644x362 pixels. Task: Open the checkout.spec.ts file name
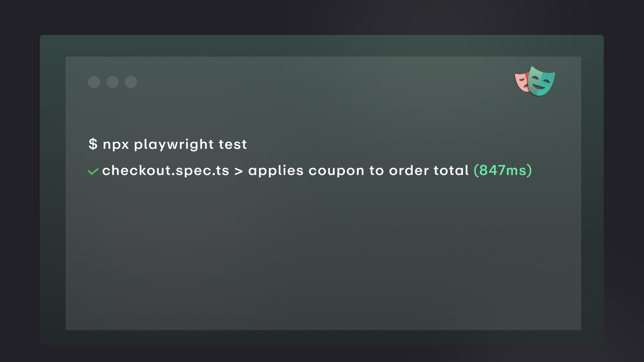point(166,171)
